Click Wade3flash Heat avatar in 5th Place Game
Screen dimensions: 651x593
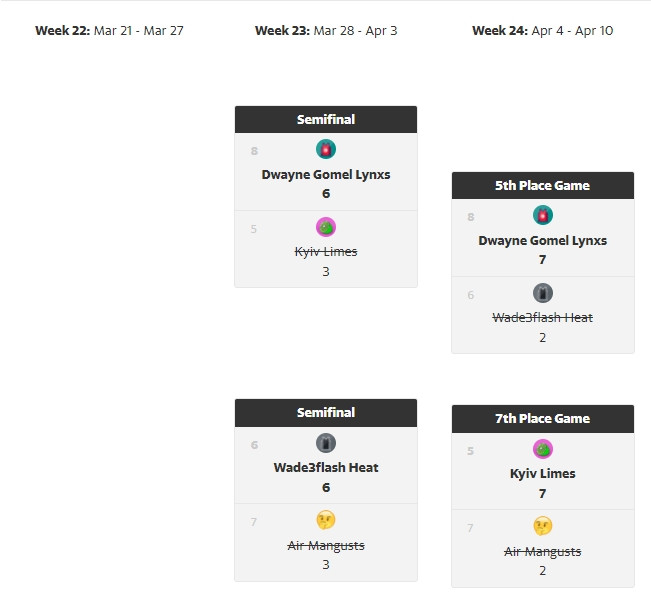[543, 293]
